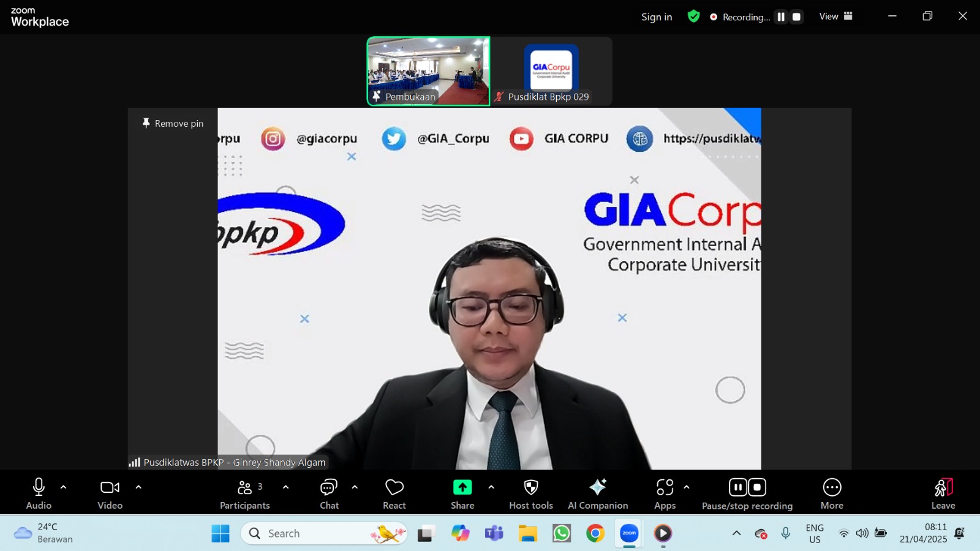Open the media player taskbar icon
The image size is (980, 551).
663,533
